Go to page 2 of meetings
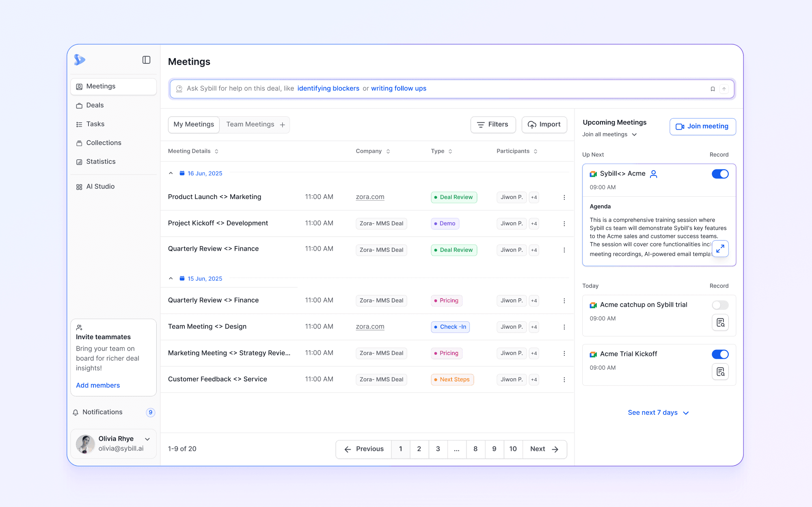Viewport: 812px width, 507px height. coord(419,449)
